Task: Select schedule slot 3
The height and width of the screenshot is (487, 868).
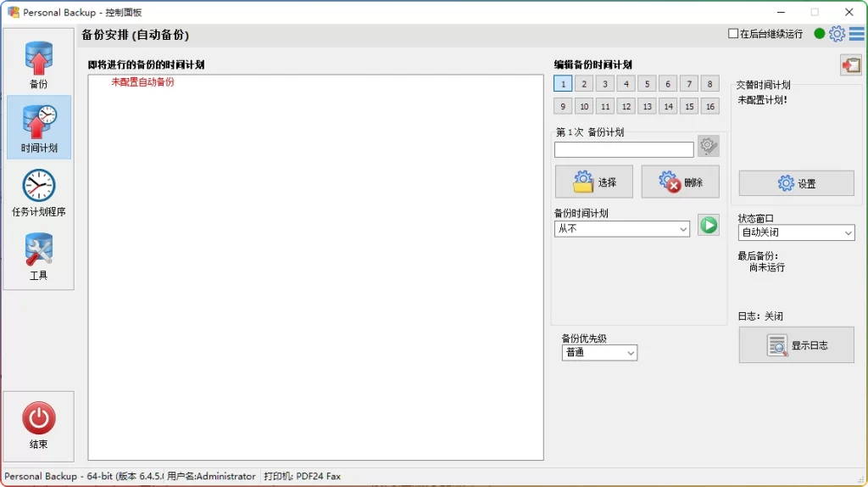Action: [x=605, y=84]
